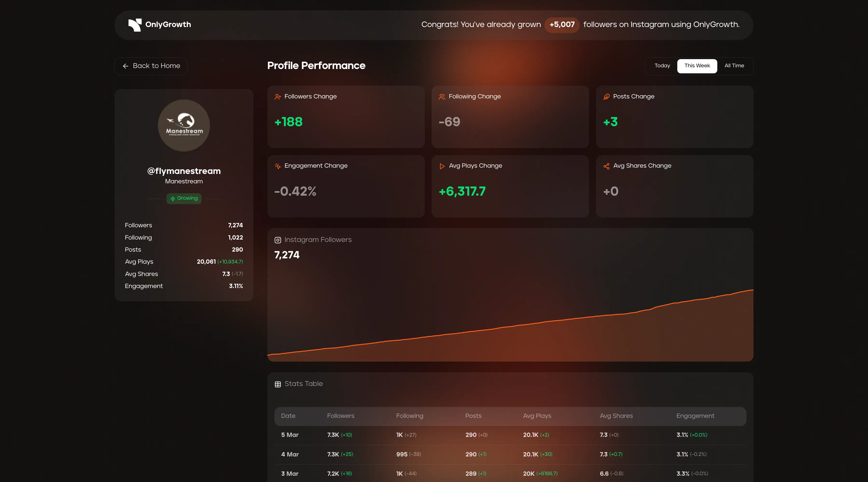Select the This Week filter
The image size is (868, 482).
tap(697, 66)
